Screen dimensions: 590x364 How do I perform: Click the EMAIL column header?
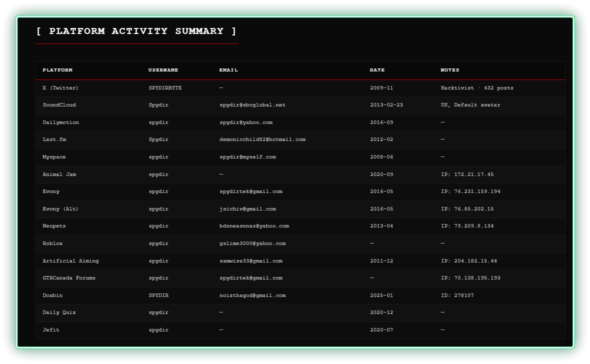click(x=229, y=70)
